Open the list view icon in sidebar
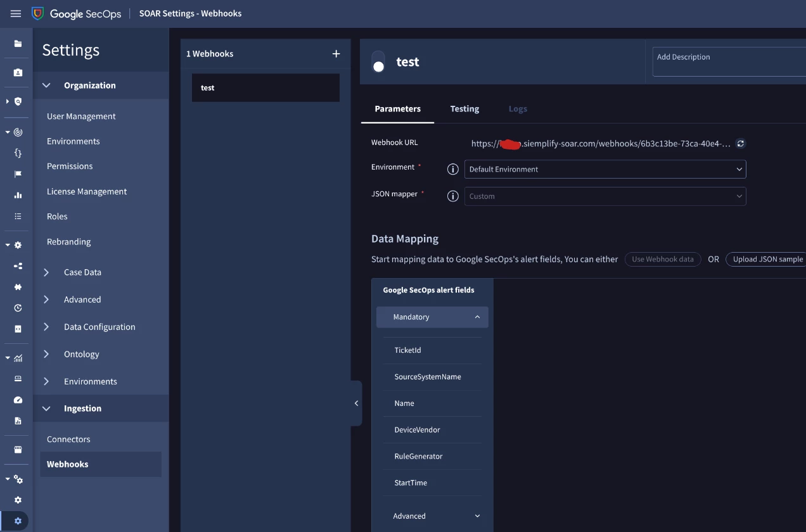This screenshot has width=806, height=532. click(18, 216)
